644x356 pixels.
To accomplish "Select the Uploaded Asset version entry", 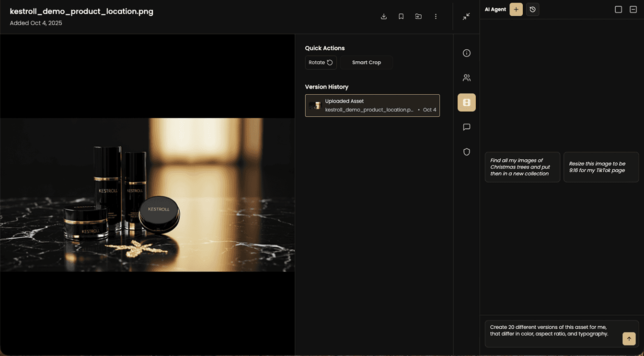I will (x=372, y=105).
